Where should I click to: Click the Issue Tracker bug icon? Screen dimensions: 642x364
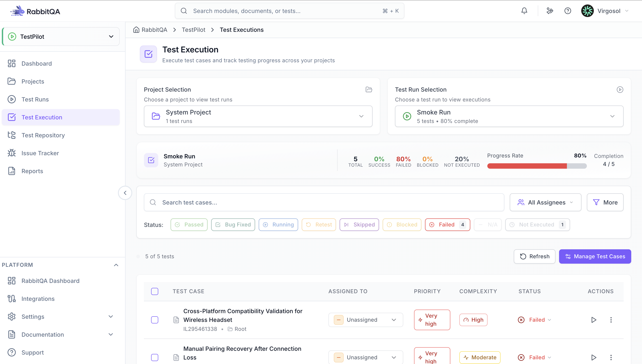tap(11, 153)
